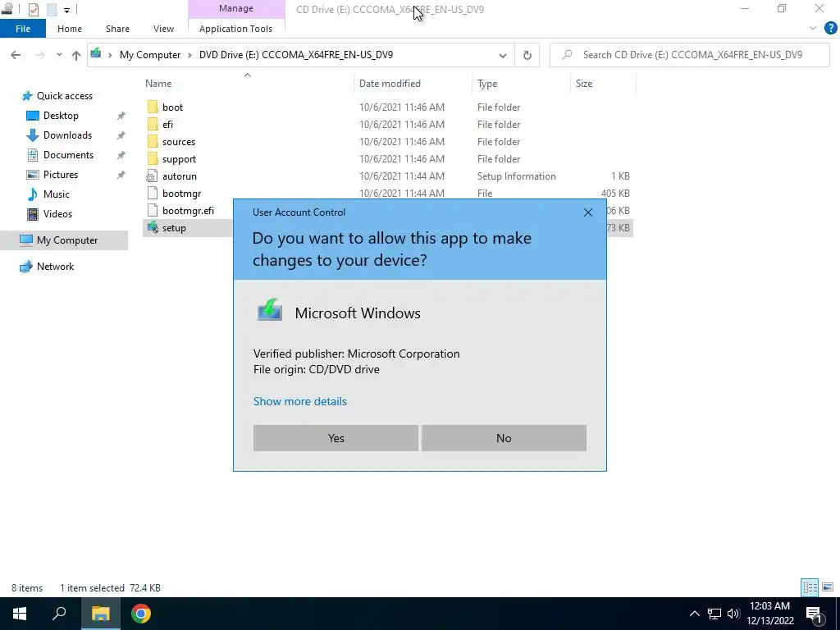
Task: Click the pin icon next to Downloads
Action: click(121, 135)
